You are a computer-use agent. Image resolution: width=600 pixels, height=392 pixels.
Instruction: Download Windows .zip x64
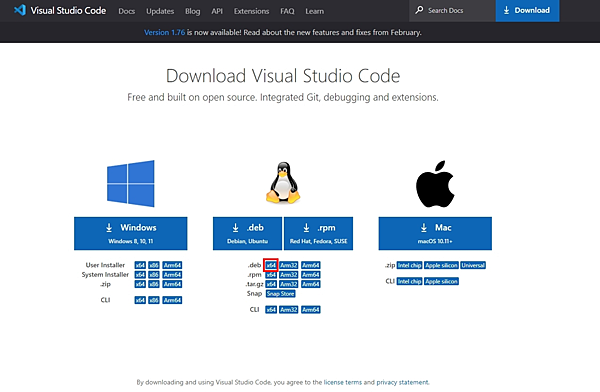point(140,284)
